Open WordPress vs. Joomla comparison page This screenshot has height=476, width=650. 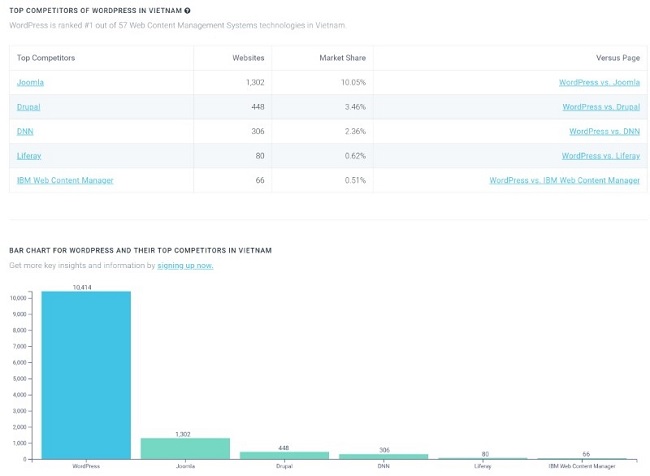point(599,82)
